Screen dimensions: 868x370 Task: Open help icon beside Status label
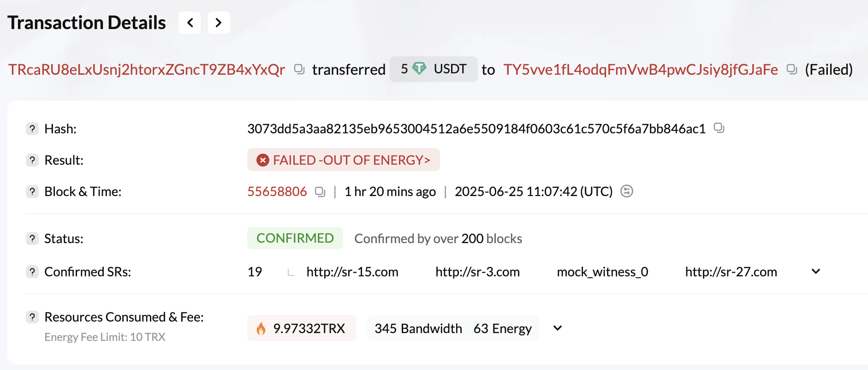click(32, 239)
